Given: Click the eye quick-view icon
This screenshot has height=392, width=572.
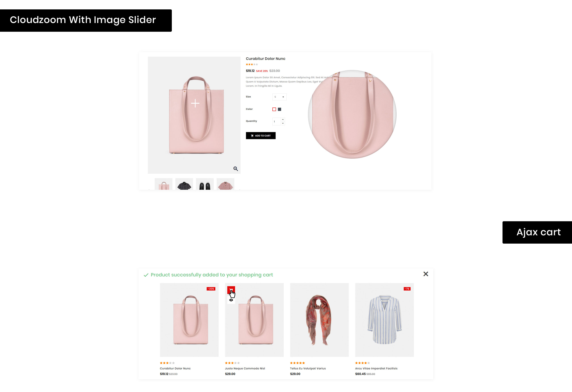Looking at the screenshot, I should coord(231,300).
